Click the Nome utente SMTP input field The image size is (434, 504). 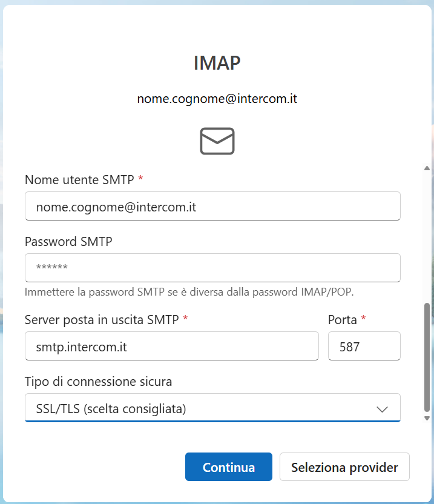click(x=212, y=207)
